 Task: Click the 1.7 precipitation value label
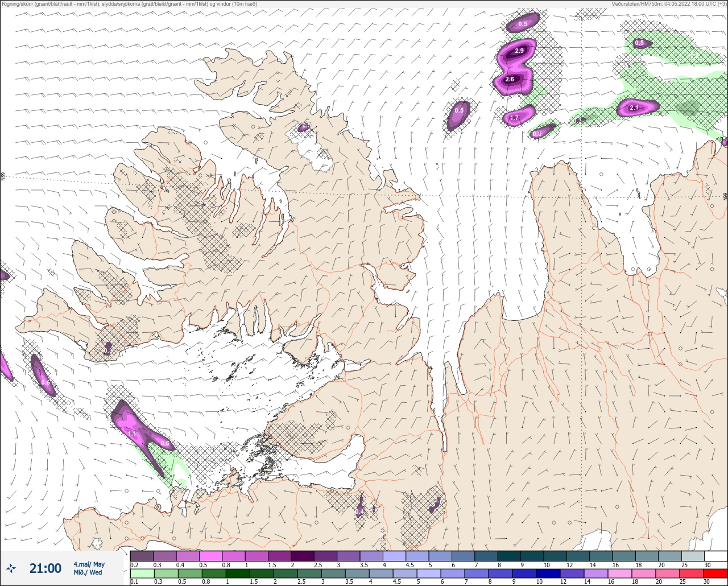[514, 118]
